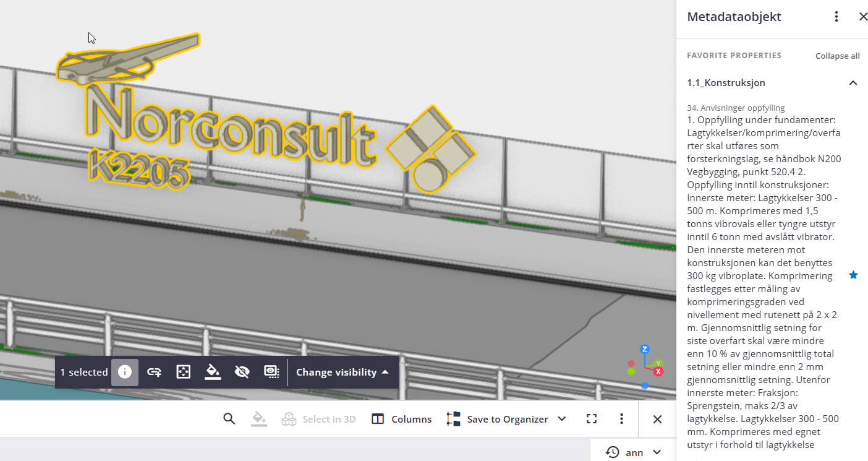The image size is (868, 461).
Task: Click the 'FAVORITE PROPERTIES' heading
Action: (x=734, y=56)
